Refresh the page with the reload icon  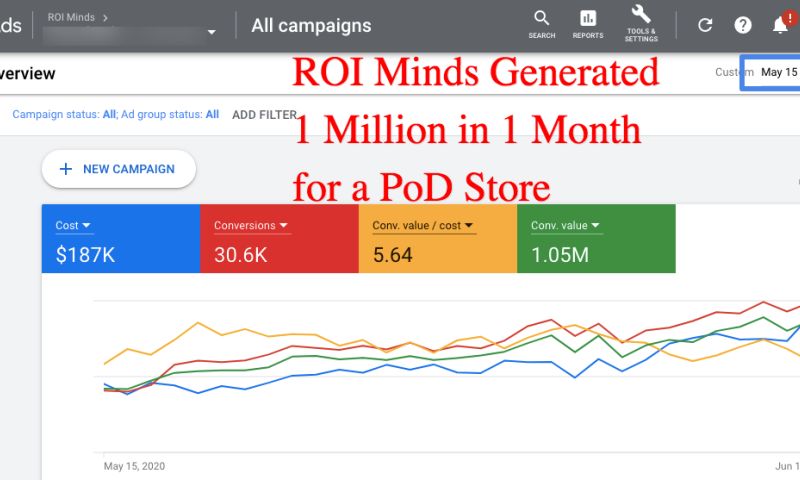pyautogui.click(x=705, y=25)
